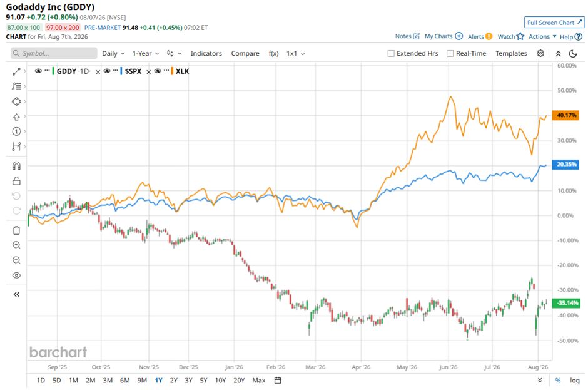The width and height of the screenshot is (588, 390).
Task: Click the undo arrow icon
Action: 16,196
